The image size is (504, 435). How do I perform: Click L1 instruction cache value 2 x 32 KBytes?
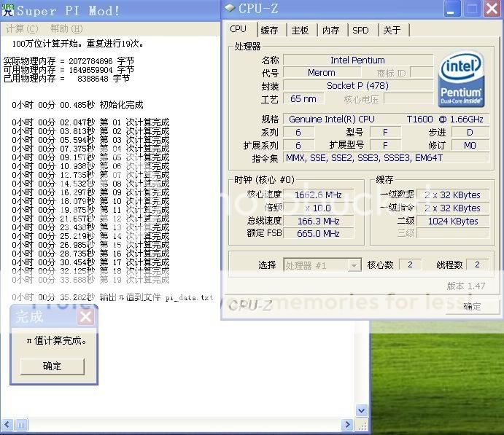tap(453, 208)
